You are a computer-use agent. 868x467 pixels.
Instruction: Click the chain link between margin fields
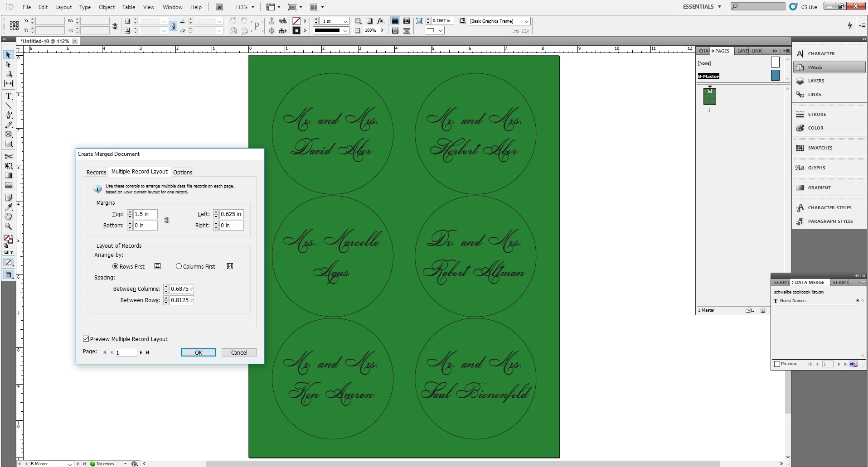click(x=166, y=220)
